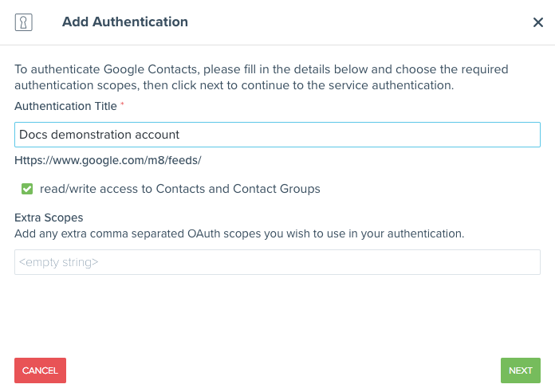Click the <empty string> placeholder text
Screen dimensions: 555x392
59,262
